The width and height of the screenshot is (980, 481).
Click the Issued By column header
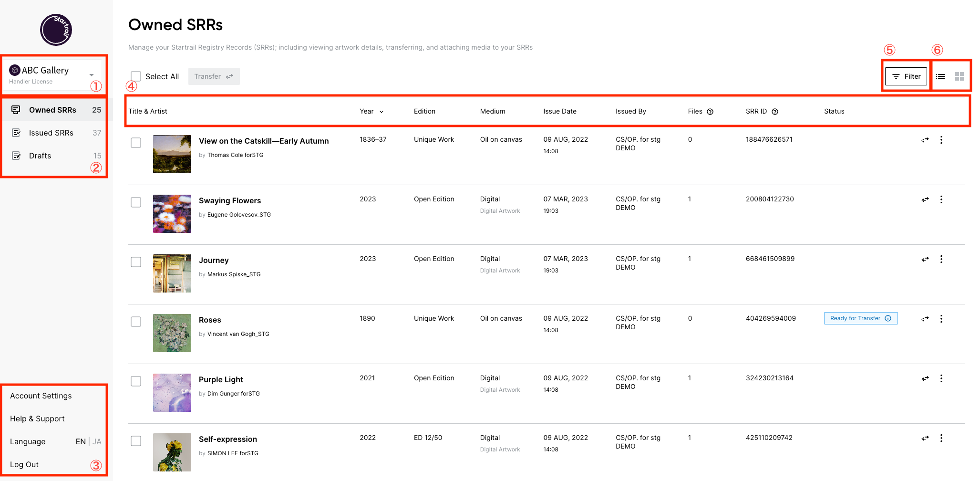(631, 112)
